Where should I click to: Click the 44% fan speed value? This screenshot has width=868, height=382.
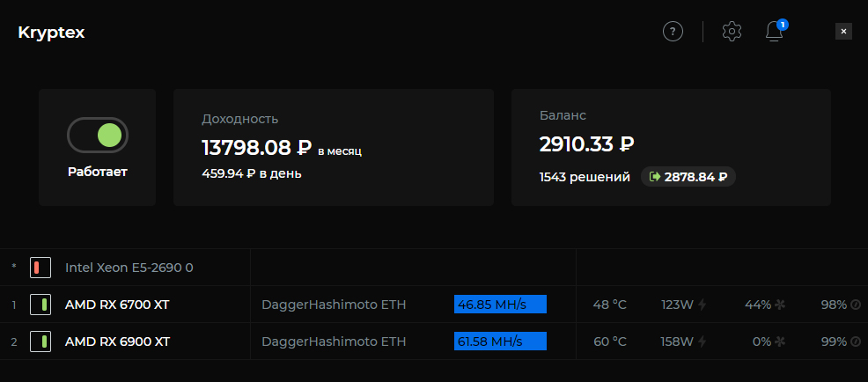[758, 305]
